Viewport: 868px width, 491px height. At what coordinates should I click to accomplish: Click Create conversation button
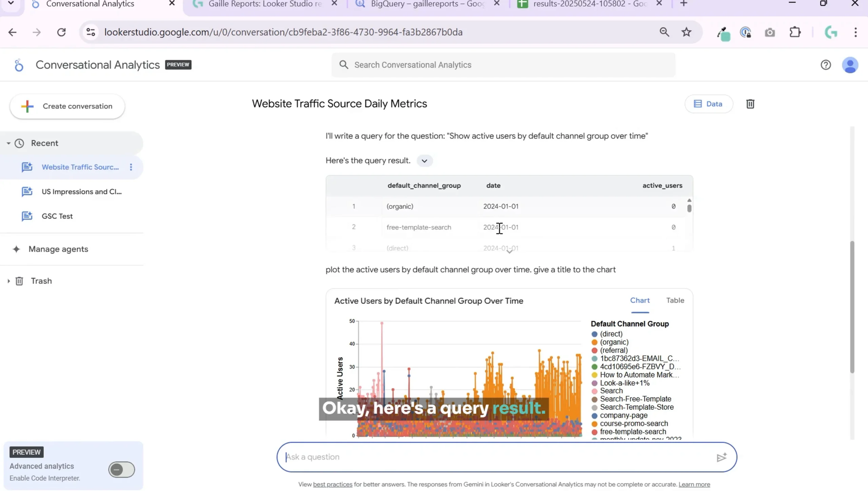[67, 106]
